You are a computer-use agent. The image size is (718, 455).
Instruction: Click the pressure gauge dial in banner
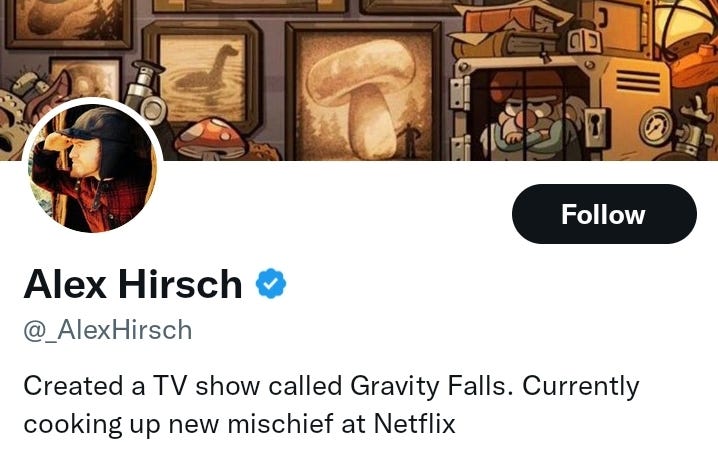(656, 126)
